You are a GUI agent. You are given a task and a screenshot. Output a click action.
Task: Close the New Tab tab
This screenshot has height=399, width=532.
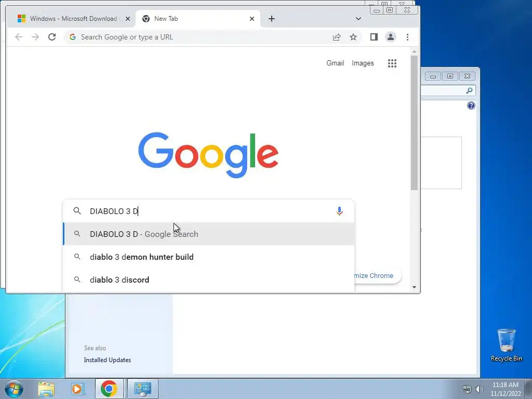(252, 19)
